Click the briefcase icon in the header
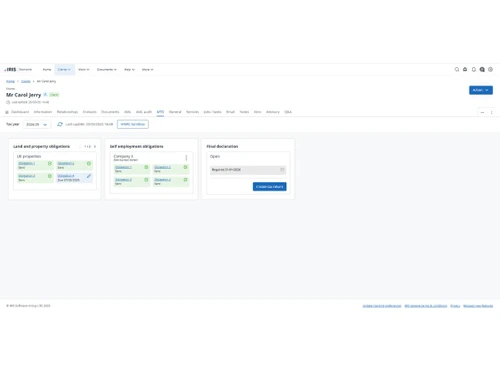Image resolution: width=500 pixels, height=375 pixels. tap(465, 69)
